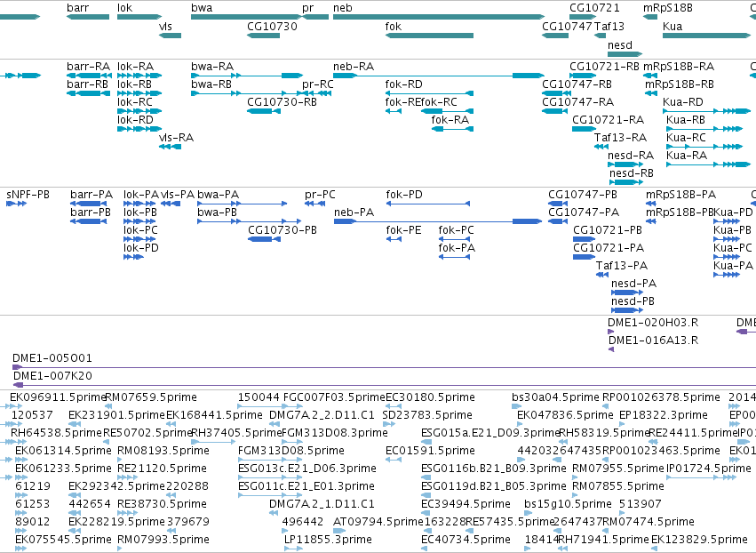Select transcript lok-RC

click(135, 102)
